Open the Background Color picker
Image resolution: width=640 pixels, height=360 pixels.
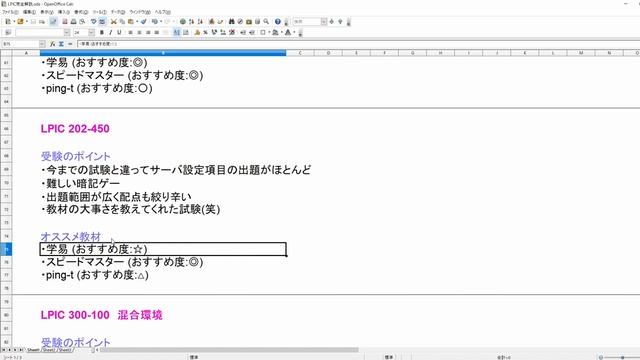coord(276,32)
